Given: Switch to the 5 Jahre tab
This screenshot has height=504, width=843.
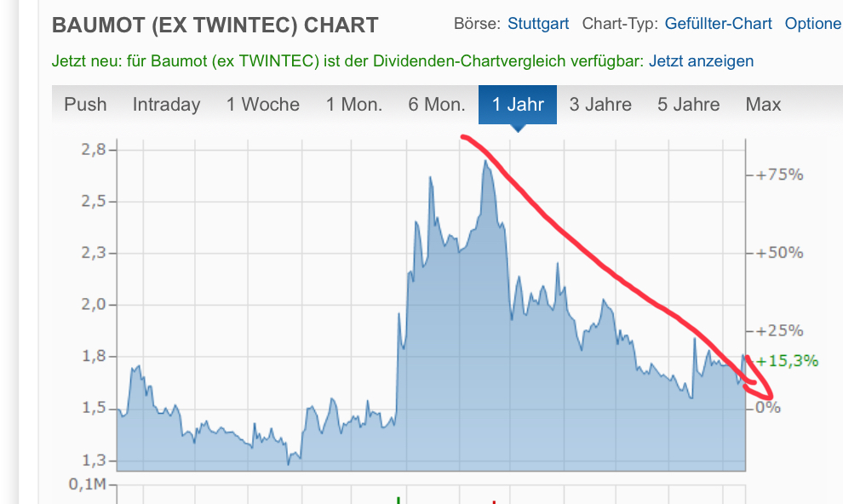Looking at the screenshot, I should click(x=688, y=105).
